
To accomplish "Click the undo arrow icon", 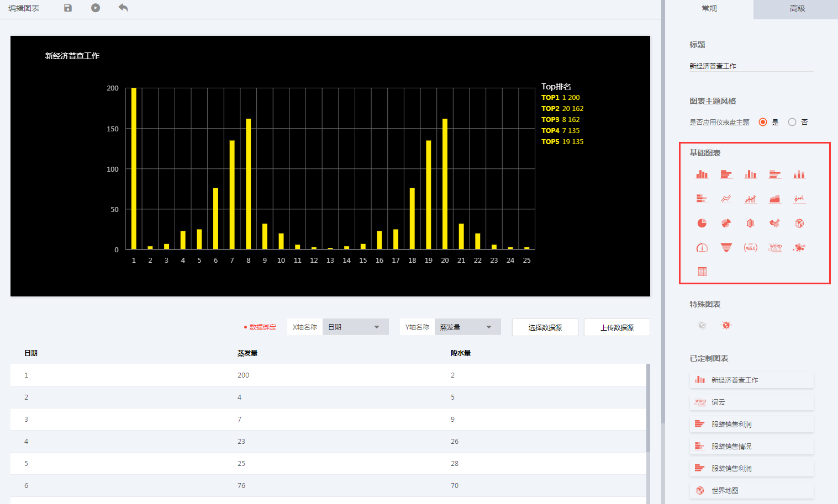I will (123, 8).
